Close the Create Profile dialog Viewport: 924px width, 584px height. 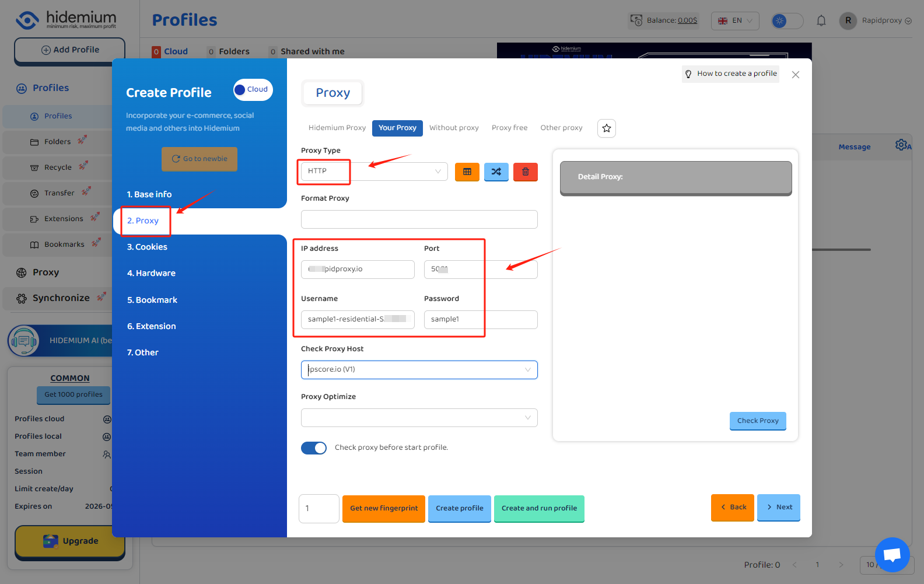click(x=796, y=75)
